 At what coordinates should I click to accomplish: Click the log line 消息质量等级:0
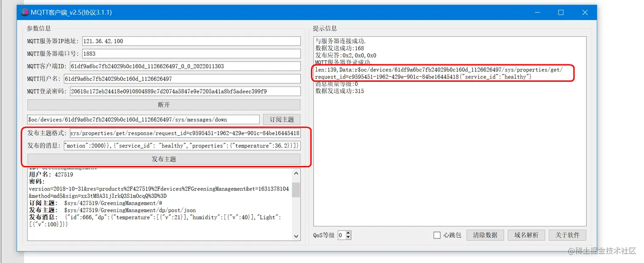[336, 84]
